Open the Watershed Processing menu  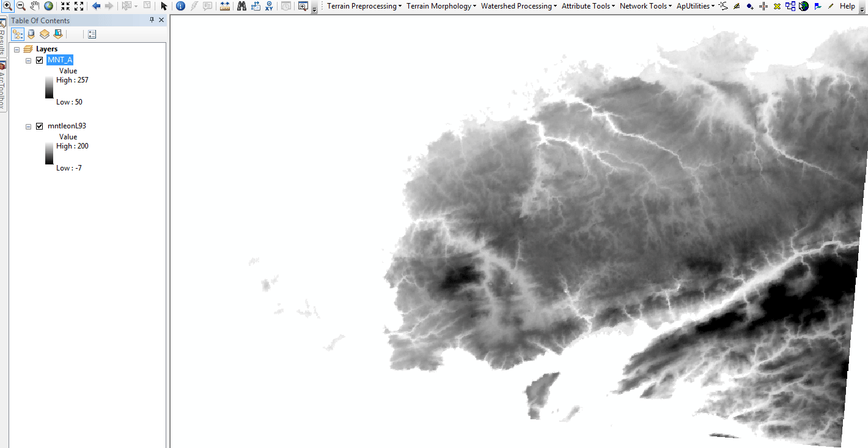coord(518,6)
